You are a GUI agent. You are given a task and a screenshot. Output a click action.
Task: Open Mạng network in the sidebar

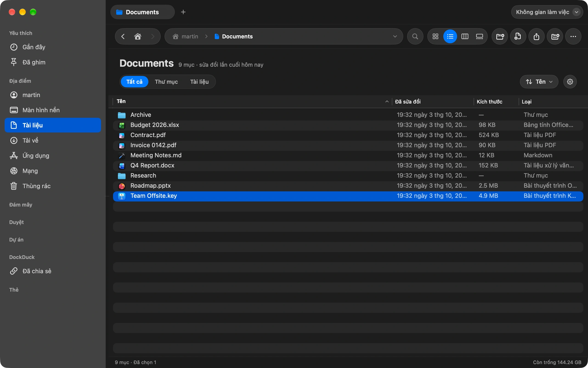(x=53, y=171)
